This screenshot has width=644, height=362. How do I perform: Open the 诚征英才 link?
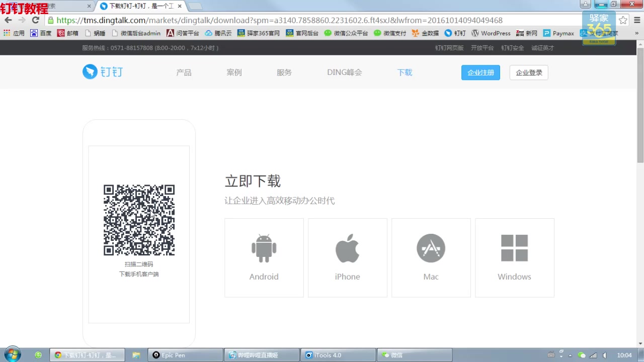click(x=542, y=48)
